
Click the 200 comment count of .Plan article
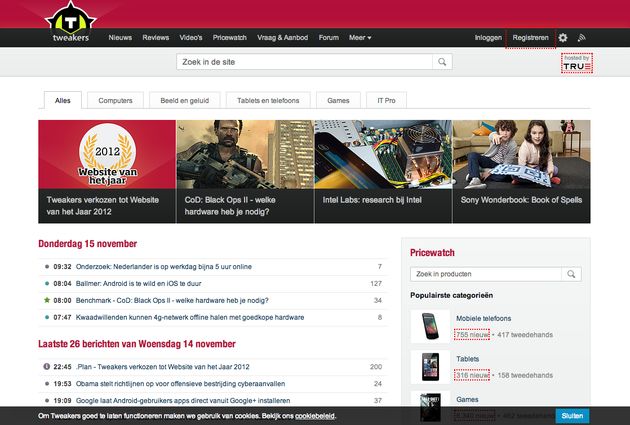click(x=376, y=367)
